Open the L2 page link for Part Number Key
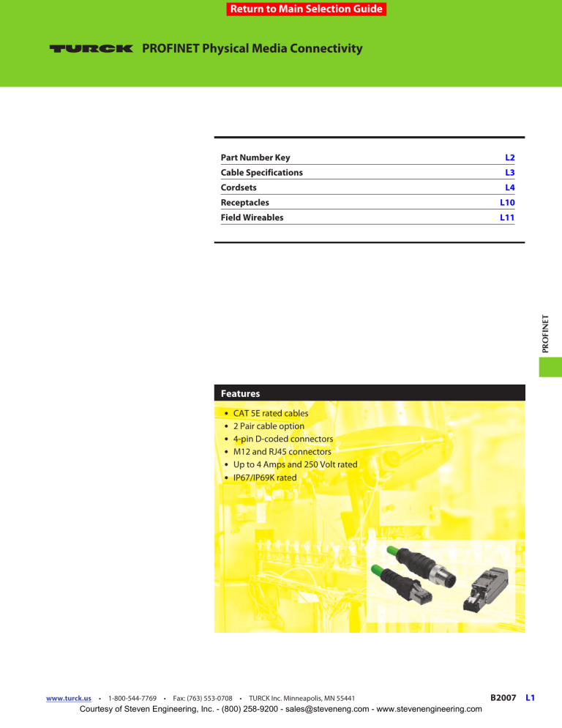The image size is (562, 728). [509, 157]
